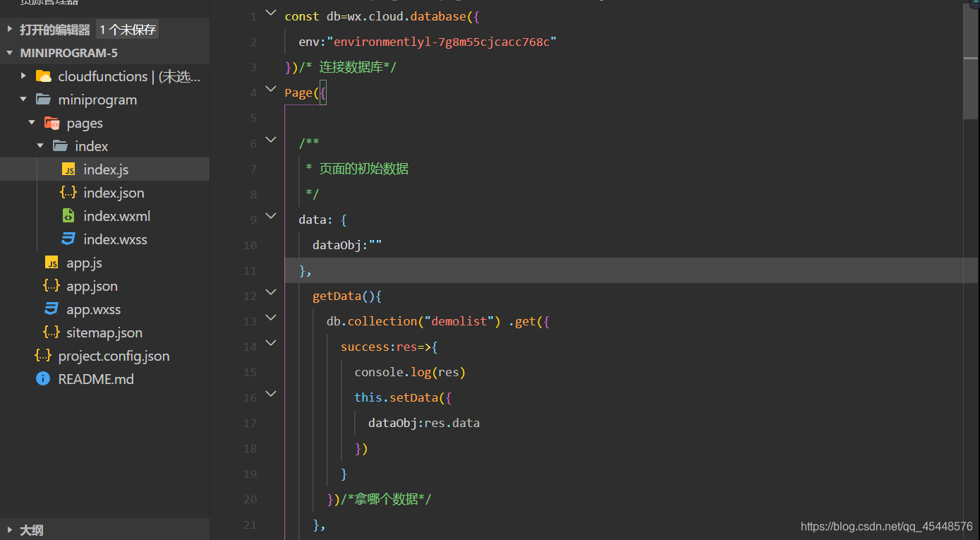The image size is (980, 540).
Task: Click console.log(res) on line 15
Action: (x=410, y=372)
